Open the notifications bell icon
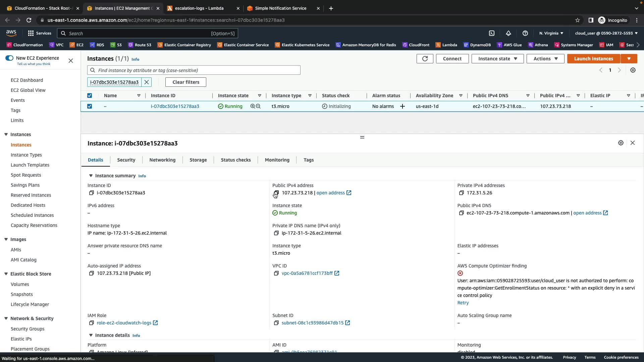This screenshot has height=362, width=644. click(x=508, y=33)
